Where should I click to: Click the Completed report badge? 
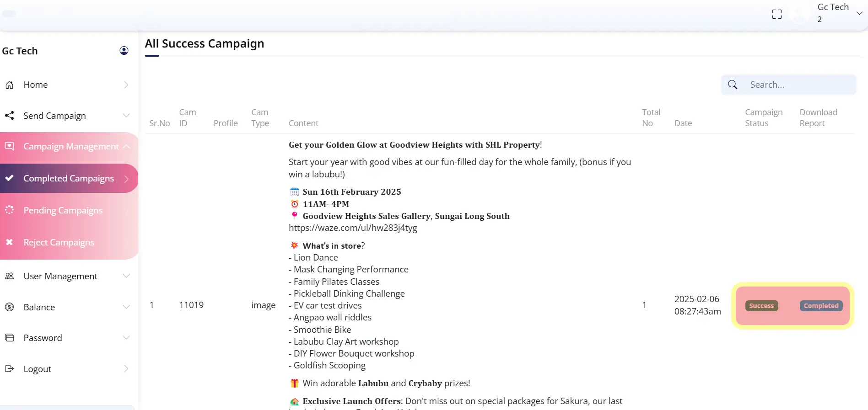coord(821,306)
